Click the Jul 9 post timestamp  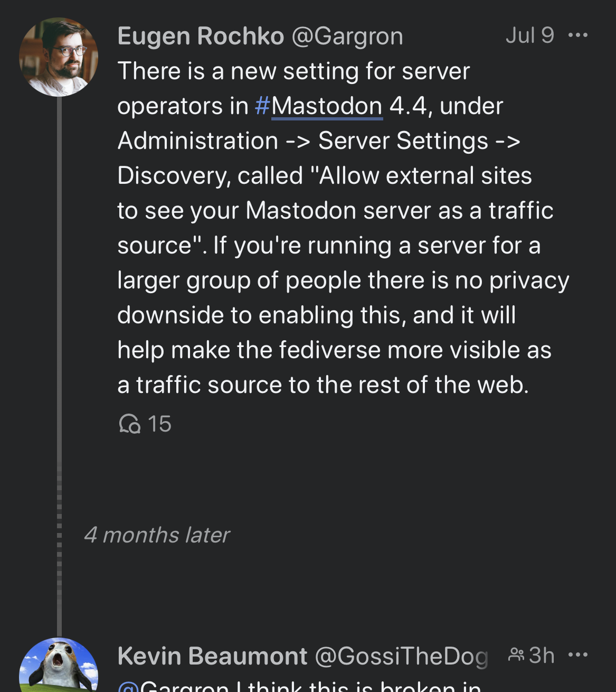(529, 35)
